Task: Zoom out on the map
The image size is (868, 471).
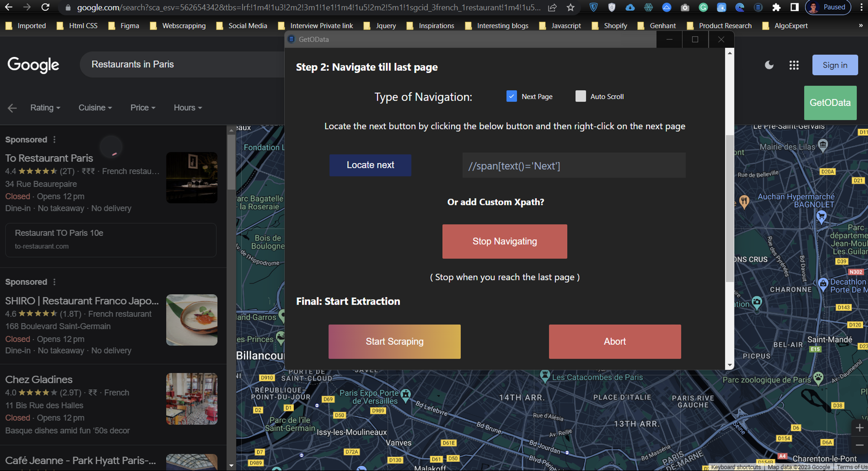Action: point(859,445)
